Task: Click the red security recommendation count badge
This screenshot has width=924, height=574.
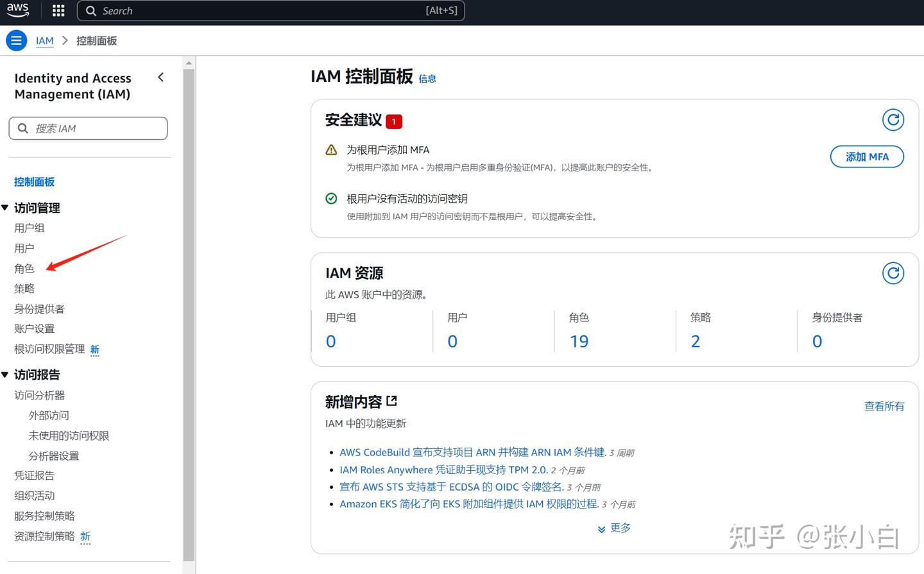Action: [394, 121]
